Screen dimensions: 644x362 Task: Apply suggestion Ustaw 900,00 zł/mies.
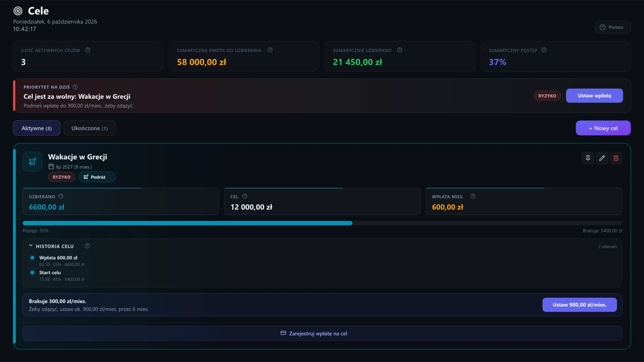[x=580, y=305]
